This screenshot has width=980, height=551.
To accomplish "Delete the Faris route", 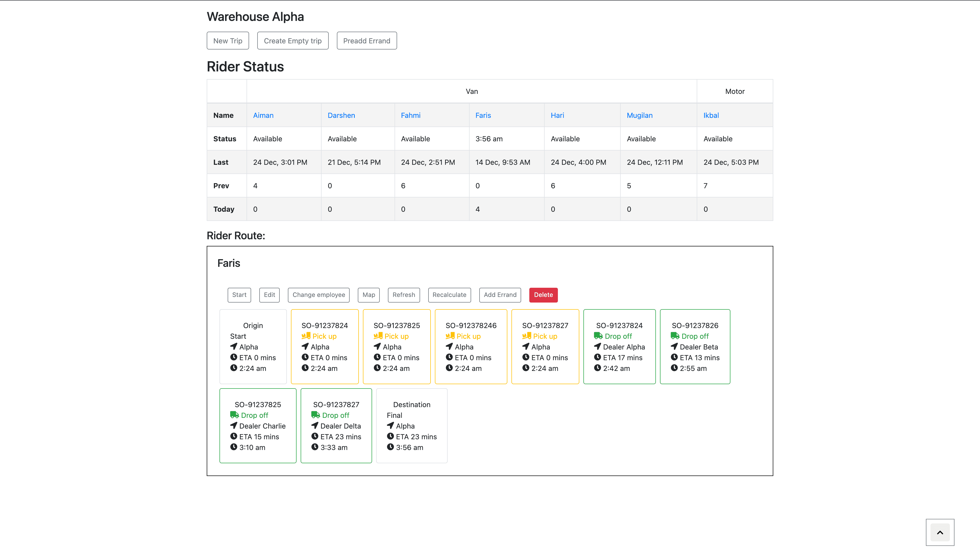I will 543,295.
